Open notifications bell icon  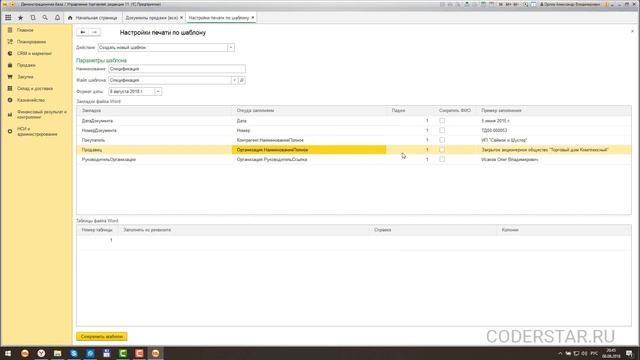tap(57, 18)
